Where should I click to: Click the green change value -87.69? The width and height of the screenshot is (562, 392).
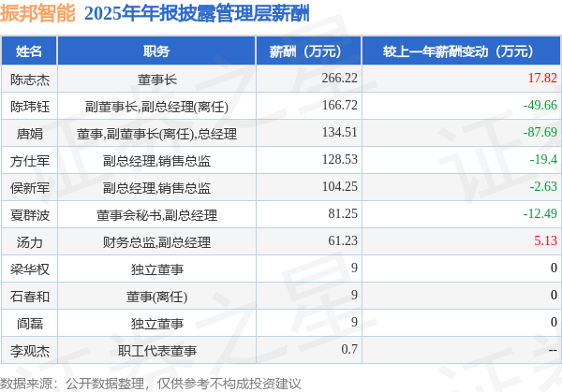[x=540, y=132]
